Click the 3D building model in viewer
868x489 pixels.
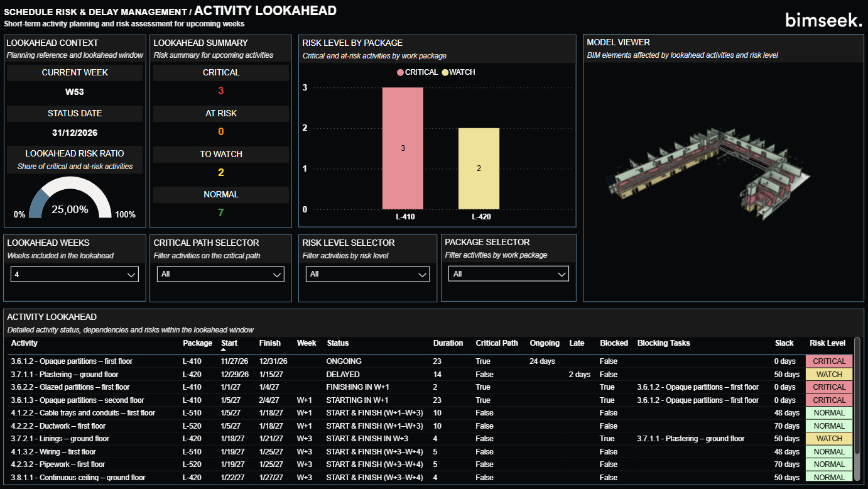(707, 165)
